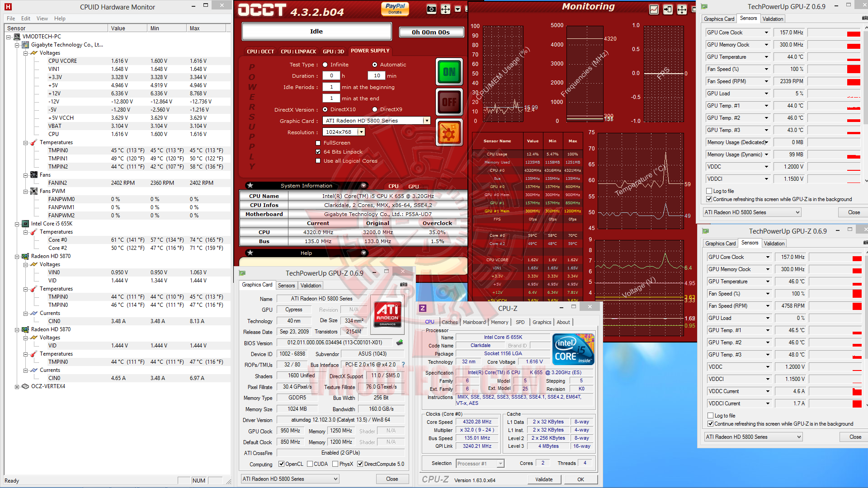Click the Duration minutes input field
The image size is (868, 488).
(x=377, y=76)
